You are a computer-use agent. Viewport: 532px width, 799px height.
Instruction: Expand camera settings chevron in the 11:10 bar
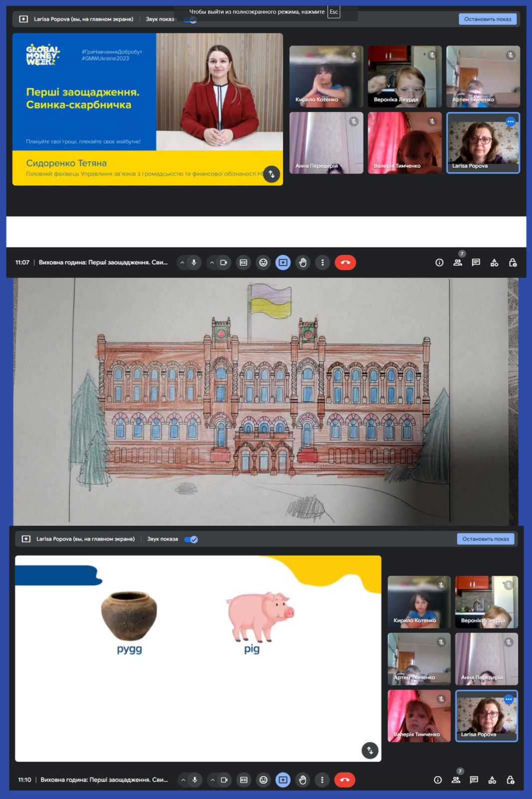[213, 780]
